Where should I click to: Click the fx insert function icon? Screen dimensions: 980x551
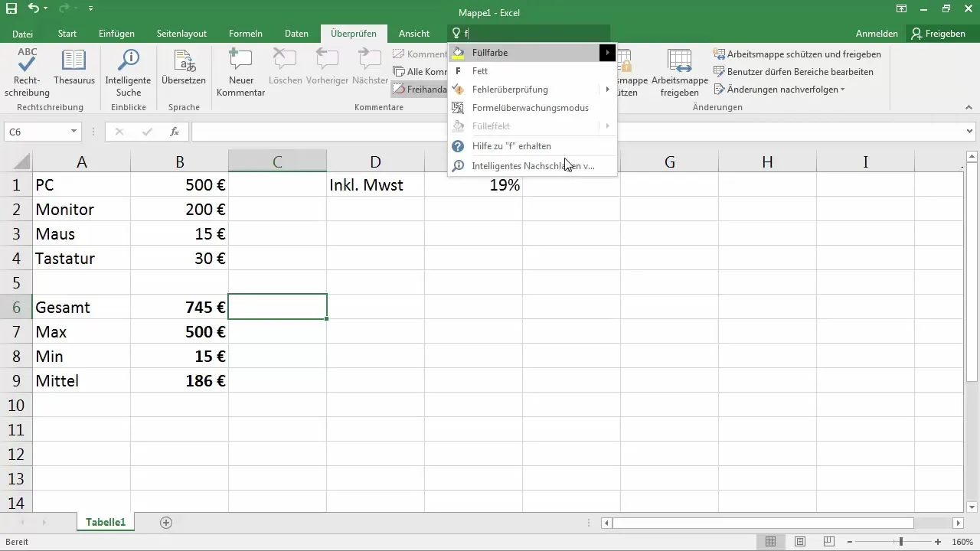[x=175, y=132]
